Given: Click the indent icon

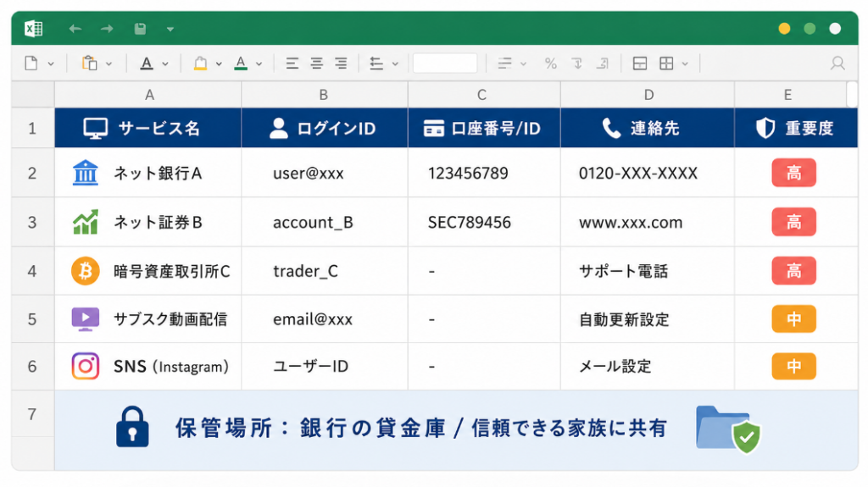Looking at the screenshot, I should click(x=376, y=64).
